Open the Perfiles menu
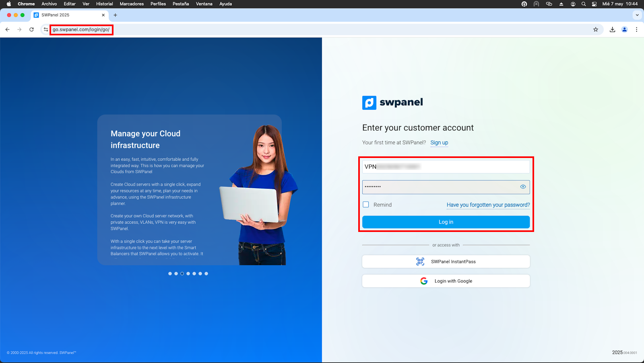The width and height of the screenshot is (644, 363). [x=158, y=4]
